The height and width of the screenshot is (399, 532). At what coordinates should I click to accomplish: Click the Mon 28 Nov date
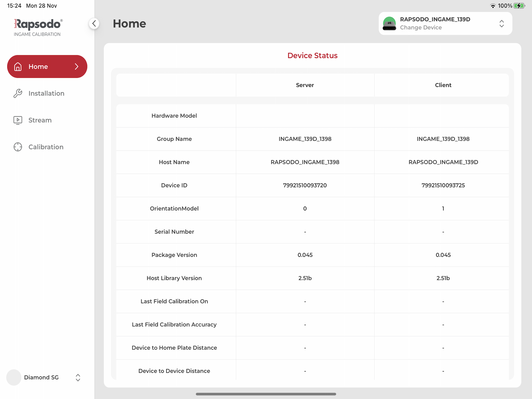41,6
